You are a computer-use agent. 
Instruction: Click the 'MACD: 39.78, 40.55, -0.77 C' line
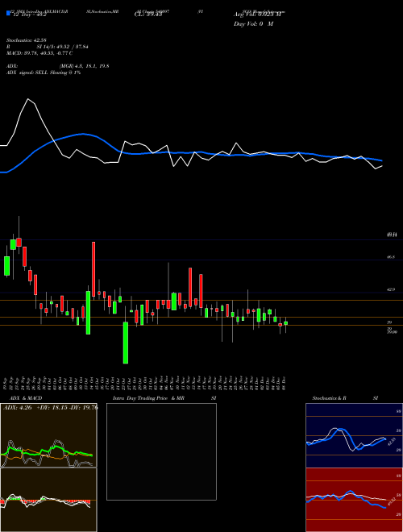point(39,53)
